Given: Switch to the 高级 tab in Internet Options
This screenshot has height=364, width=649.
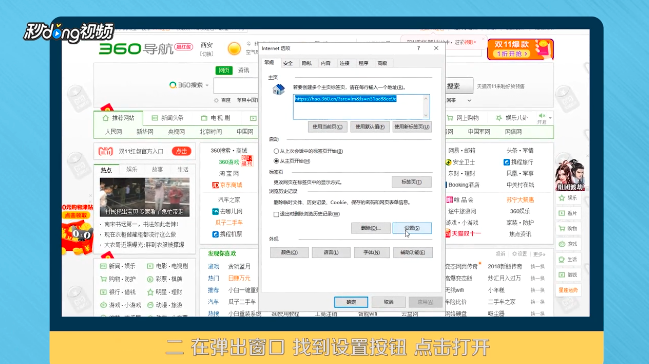Looking at the screenshot, I should pos(382,63).
